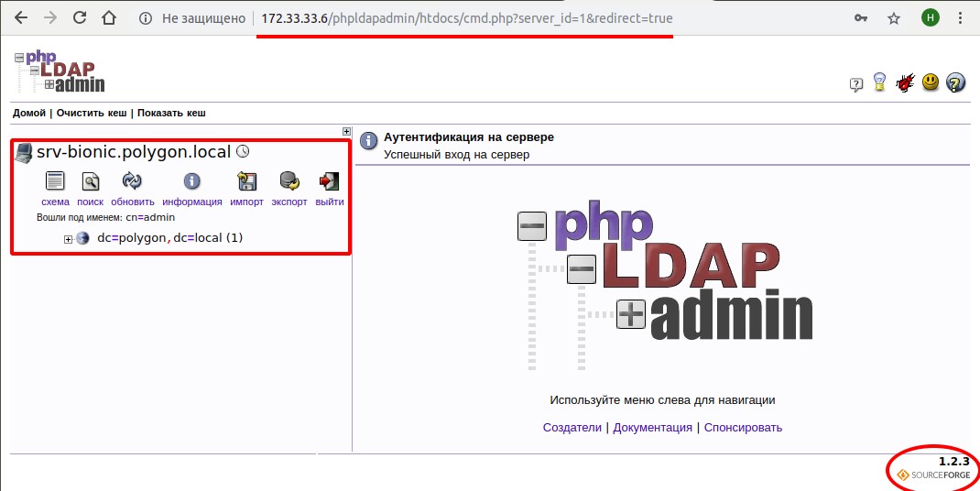Open the 'Создатели' link
This screenshot has width=980, height=491.
tap(572, 428)
